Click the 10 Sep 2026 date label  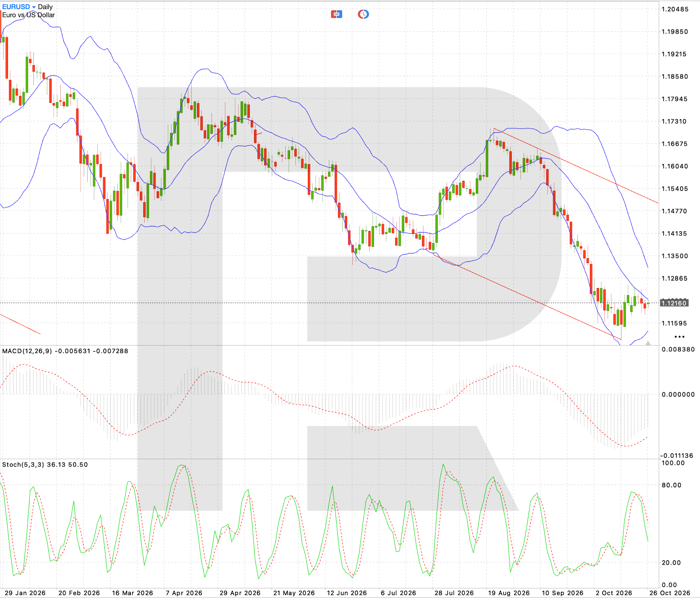pyautogui.click(x=562, y=593)
